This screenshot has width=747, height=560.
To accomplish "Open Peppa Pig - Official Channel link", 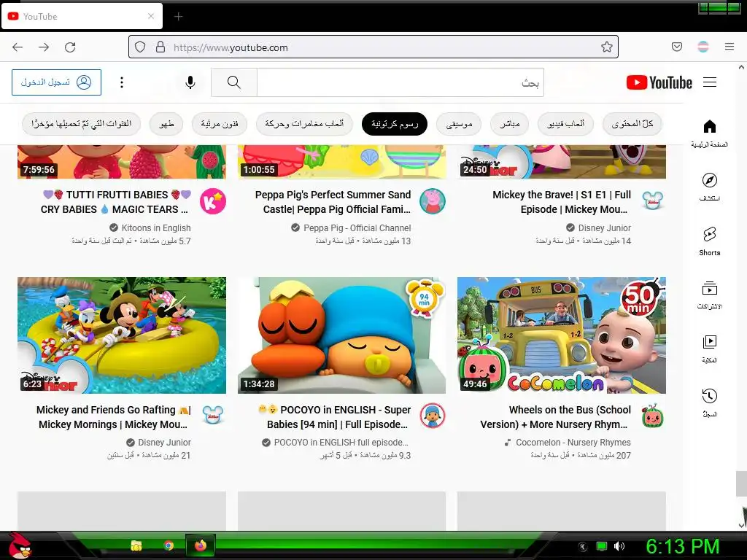I will 357,228.
